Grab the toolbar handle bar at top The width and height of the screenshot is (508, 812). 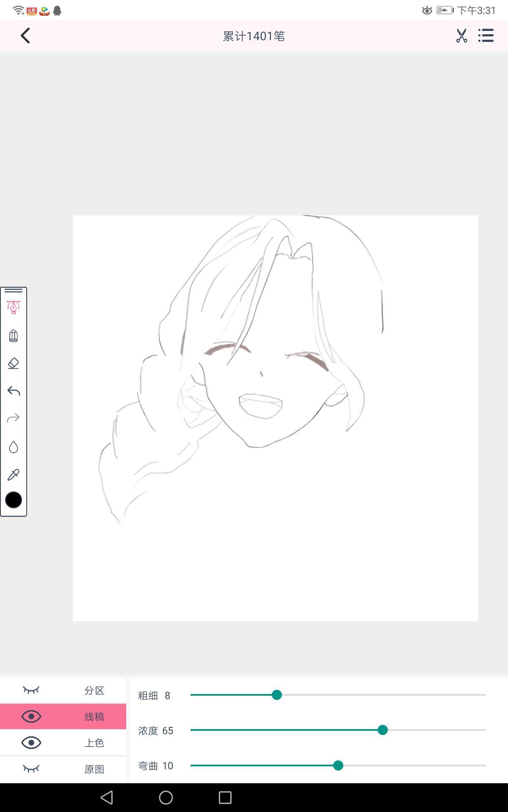click(x=14, y=291)
